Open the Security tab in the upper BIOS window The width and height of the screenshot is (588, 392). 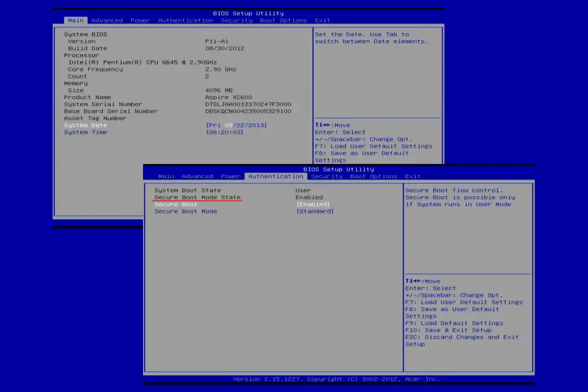[236, 20]
